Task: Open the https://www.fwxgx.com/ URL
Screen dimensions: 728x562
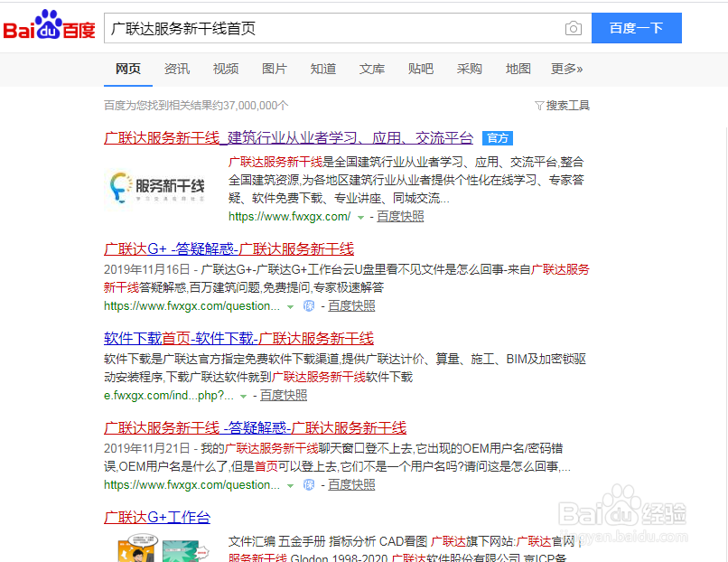Action: (x=289, y=217)
